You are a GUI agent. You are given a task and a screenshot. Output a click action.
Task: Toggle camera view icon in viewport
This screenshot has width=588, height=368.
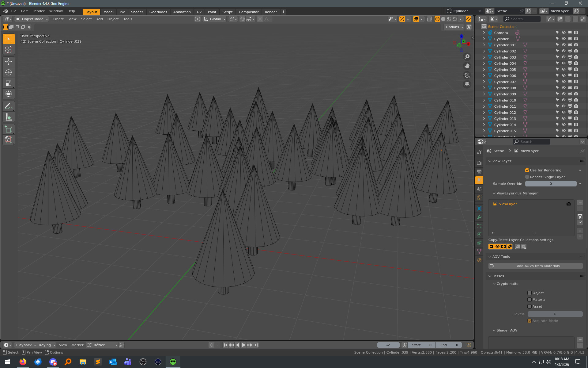467,75
